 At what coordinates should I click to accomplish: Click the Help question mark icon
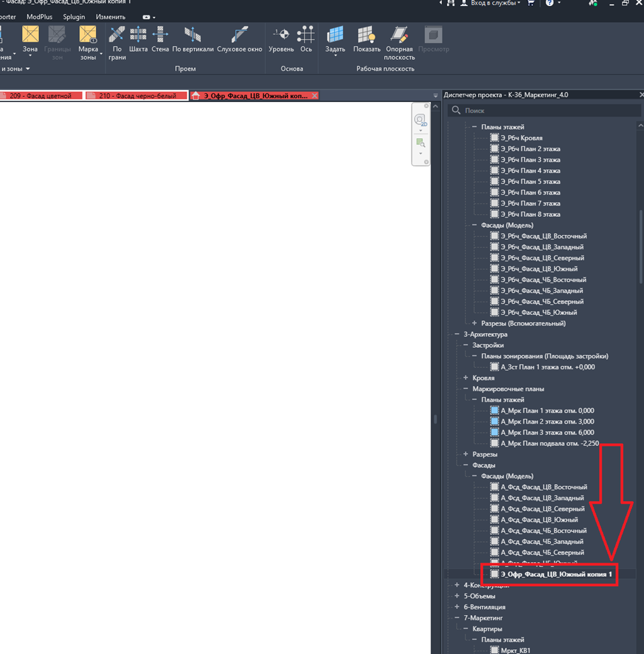(550, 3)
